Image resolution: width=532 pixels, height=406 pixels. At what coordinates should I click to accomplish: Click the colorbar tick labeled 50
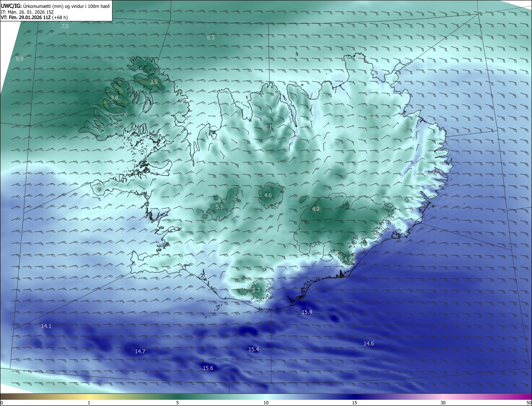point(529,403)
